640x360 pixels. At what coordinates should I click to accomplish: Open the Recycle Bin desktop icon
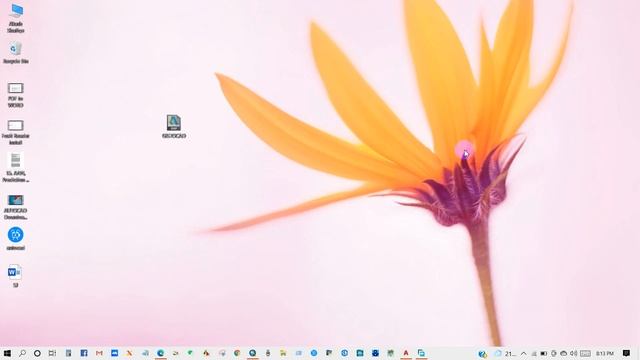click(16, 53)
